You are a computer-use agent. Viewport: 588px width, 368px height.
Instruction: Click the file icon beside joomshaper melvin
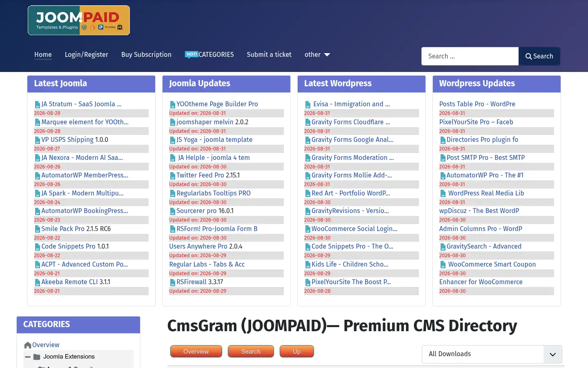pos(173,122)
